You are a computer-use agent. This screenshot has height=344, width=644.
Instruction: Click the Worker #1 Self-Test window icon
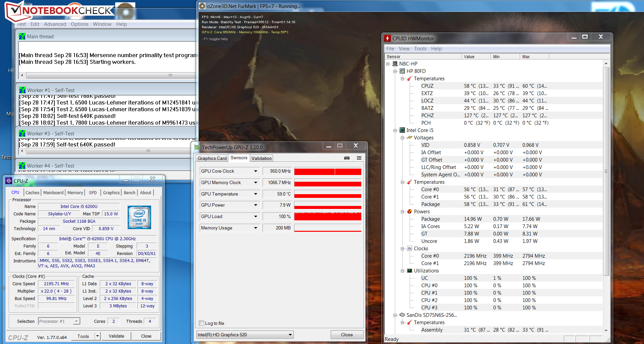(22, 90)
